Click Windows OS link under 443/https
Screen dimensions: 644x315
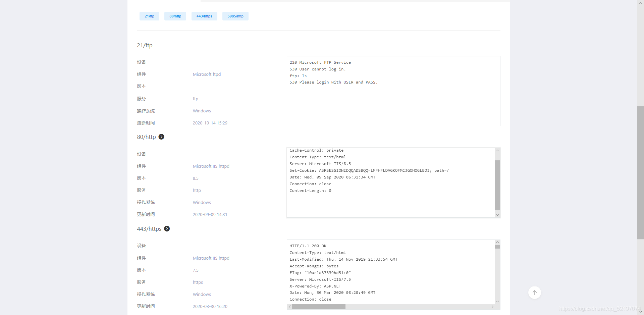coord(202,295)
